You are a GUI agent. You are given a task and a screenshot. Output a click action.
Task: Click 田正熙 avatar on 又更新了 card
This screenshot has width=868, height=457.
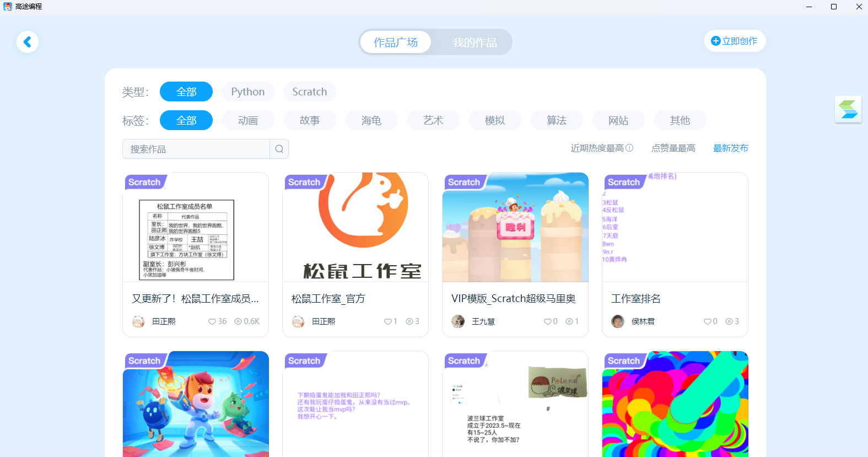[x=138, y=321]
